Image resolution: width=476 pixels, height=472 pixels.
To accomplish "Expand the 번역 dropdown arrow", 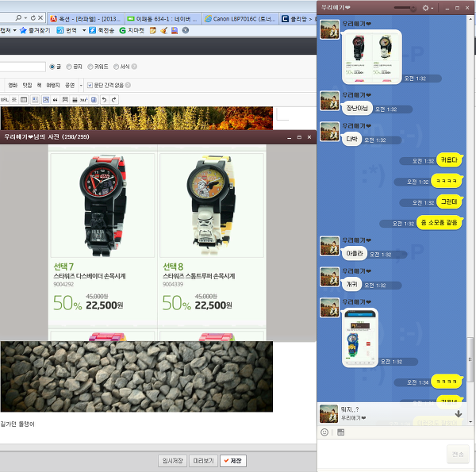I will pyautogui.click(x=84, y=30).
